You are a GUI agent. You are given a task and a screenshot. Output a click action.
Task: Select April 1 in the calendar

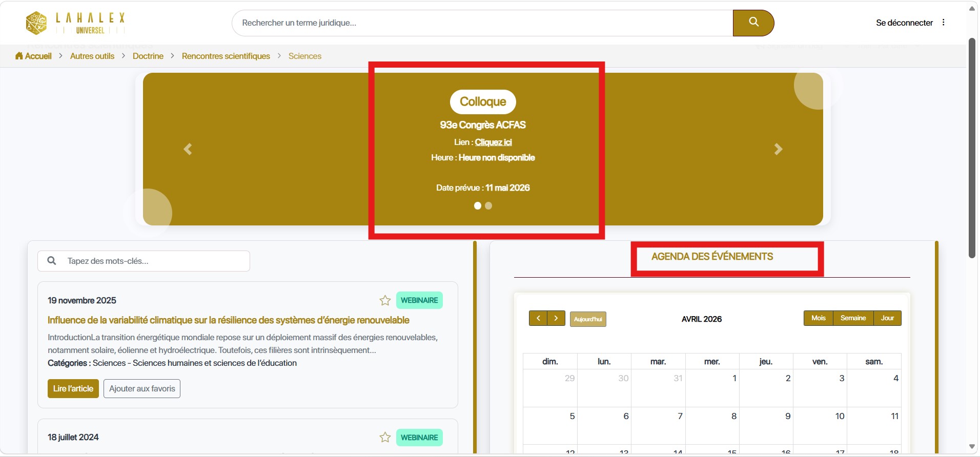(712, 388)
